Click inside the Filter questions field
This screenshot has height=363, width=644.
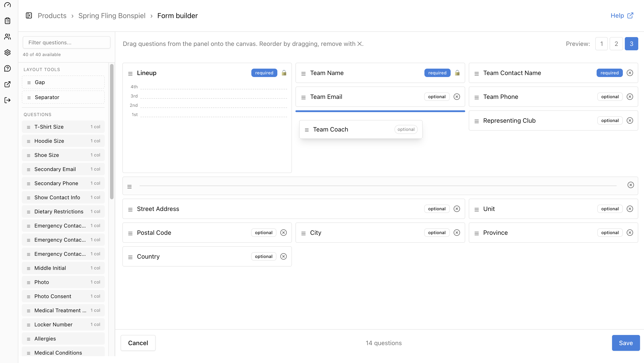click(x=66, y=42)
